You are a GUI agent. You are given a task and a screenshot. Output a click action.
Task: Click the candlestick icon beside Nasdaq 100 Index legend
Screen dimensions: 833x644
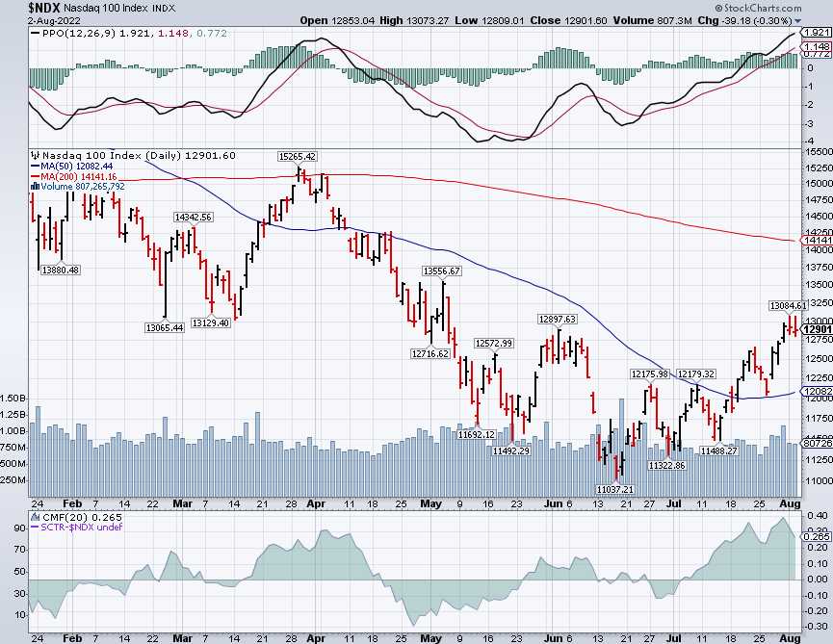[x=36, y=155]
